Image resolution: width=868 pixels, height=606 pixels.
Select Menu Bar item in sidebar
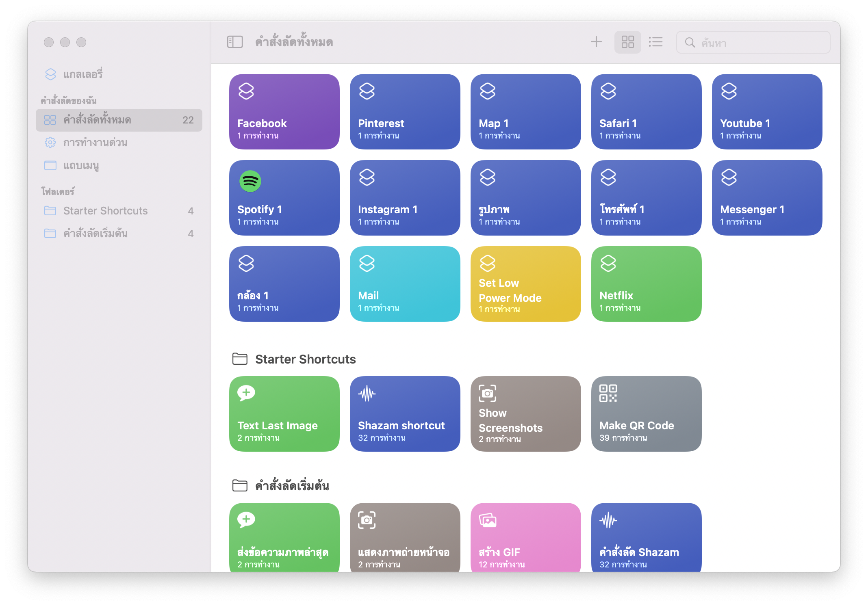point(81,165)
